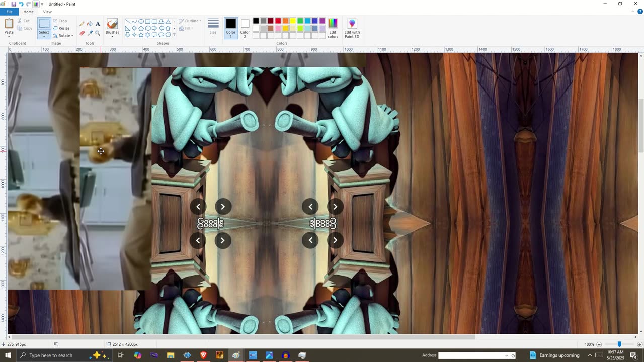Paste from clipboard using the Paste icon
Image resolution: width=644 pixels, height=362 pixels.
point(9,24)
